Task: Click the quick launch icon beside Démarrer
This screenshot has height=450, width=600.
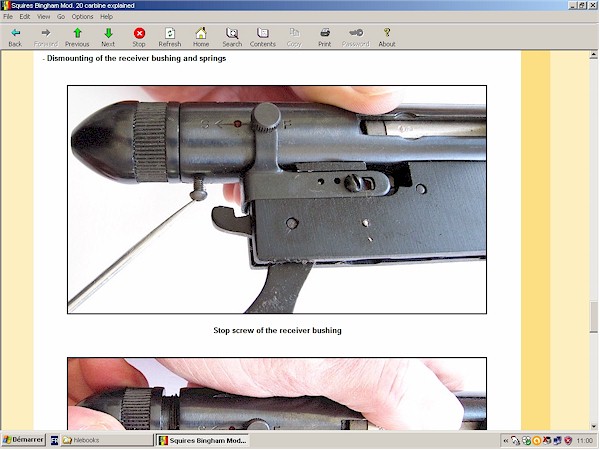Action: coord(54,441)
